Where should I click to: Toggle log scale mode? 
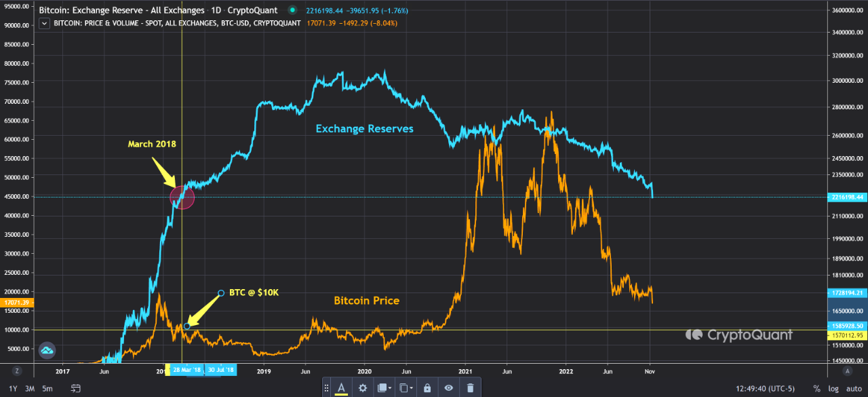click(x=832, y=388)
